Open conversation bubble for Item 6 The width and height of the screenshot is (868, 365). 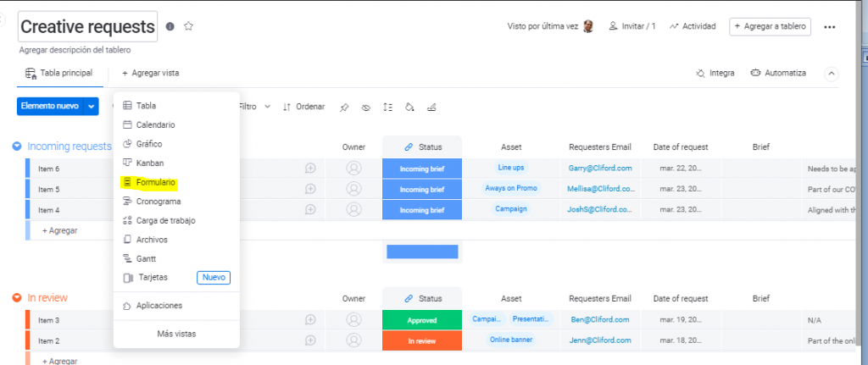point(311,168)
